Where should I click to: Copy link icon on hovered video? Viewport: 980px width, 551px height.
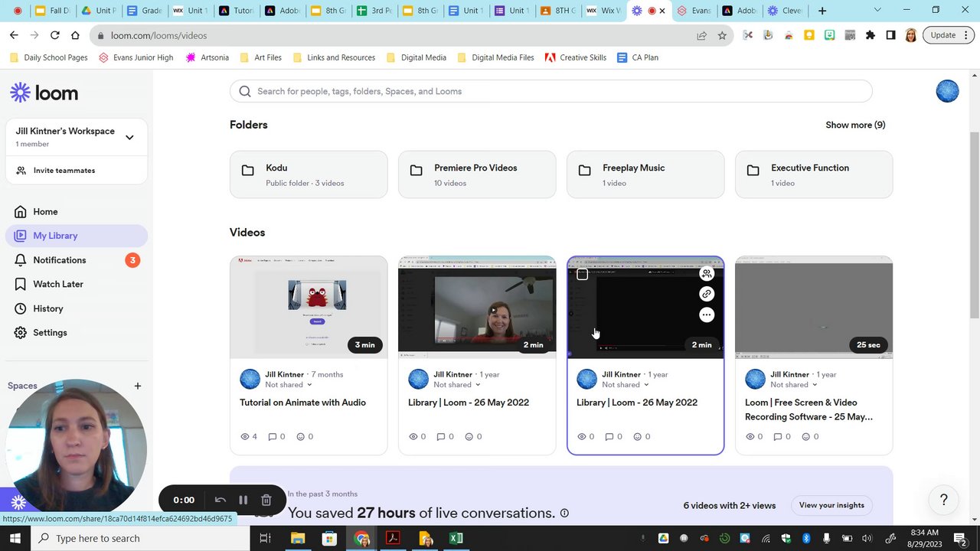pos(707,294)
